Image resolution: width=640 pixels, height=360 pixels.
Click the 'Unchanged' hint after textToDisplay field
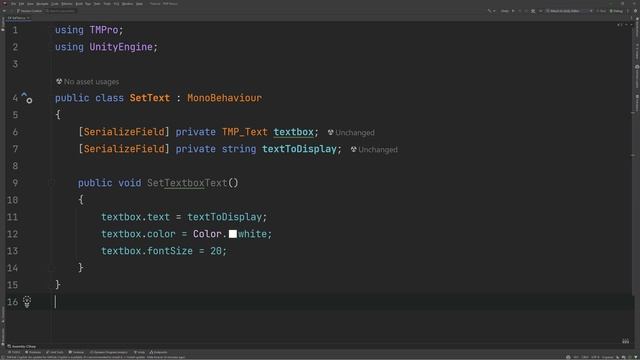374,149
